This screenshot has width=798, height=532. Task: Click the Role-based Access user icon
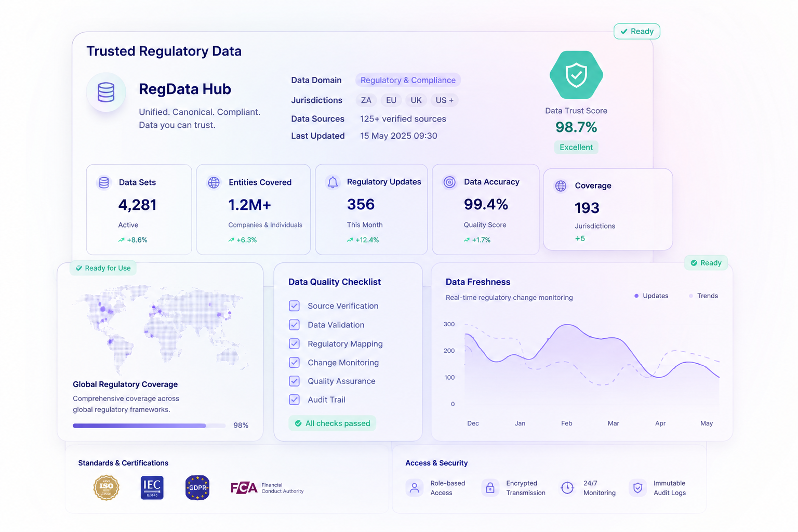(414, 488)
